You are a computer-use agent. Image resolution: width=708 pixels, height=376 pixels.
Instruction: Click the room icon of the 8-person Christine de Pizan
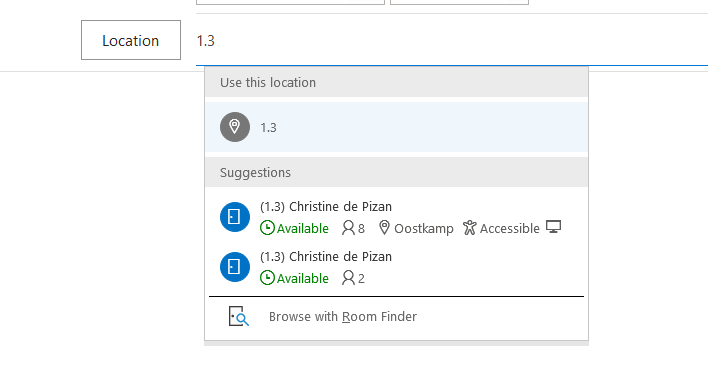tap(235, 217)
